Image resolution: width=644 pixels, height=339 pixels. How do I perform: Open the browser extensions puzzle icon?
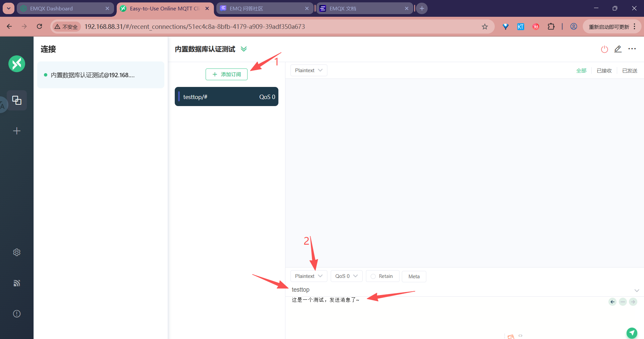point(551,27)
